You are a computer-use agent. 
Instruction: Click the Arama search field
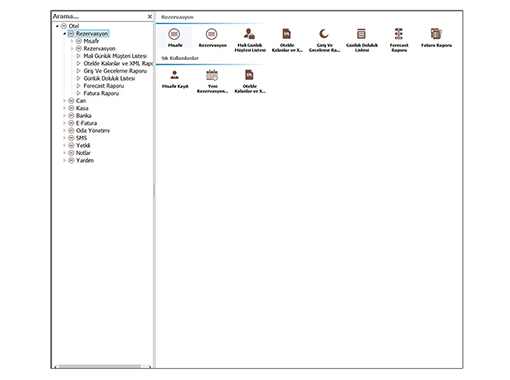(x=99, y=16)
